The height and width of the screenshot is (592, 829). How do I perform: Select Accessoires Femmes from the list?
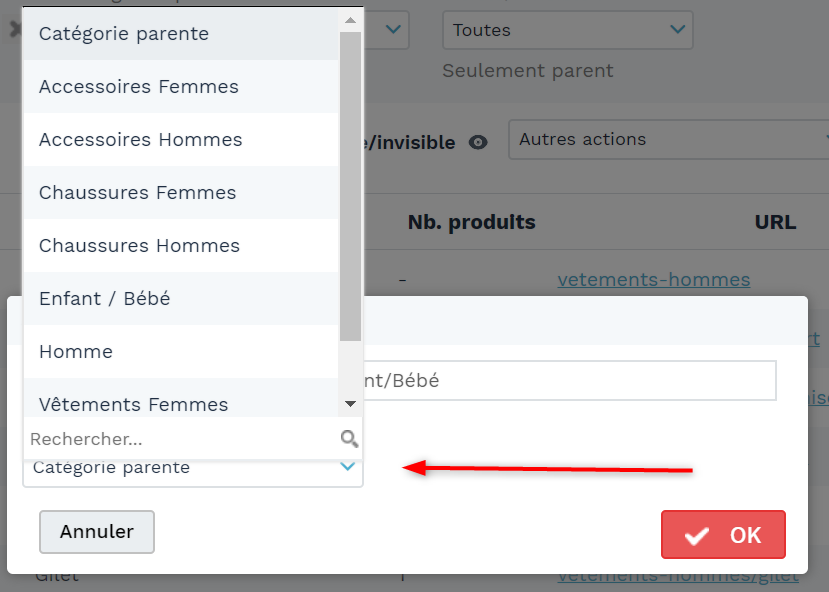[x=181, y=87]
